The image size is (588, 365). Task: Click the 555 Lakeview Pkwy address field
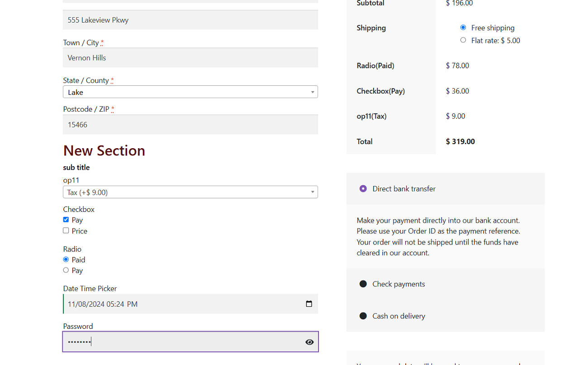pos(190,20)
